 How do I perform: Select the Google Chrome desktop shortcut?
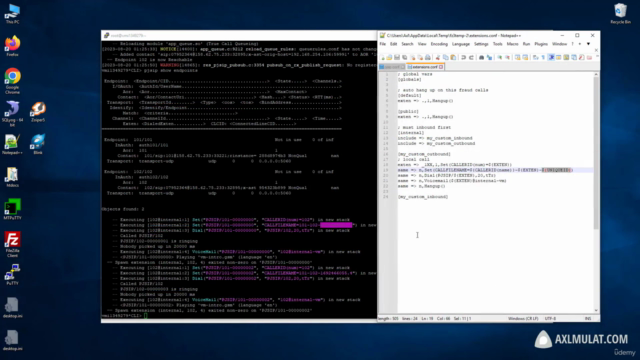(13, 81)
